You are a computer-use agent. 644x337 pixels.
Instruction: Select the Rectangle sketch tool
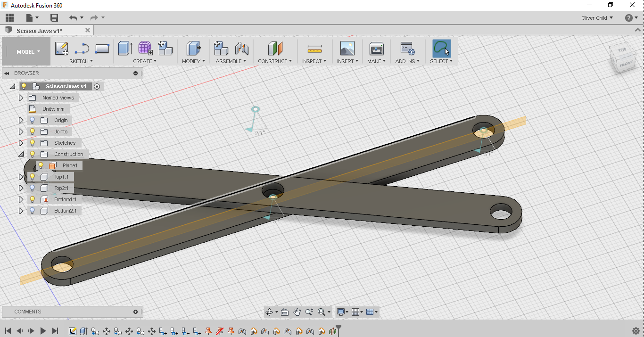102,49
